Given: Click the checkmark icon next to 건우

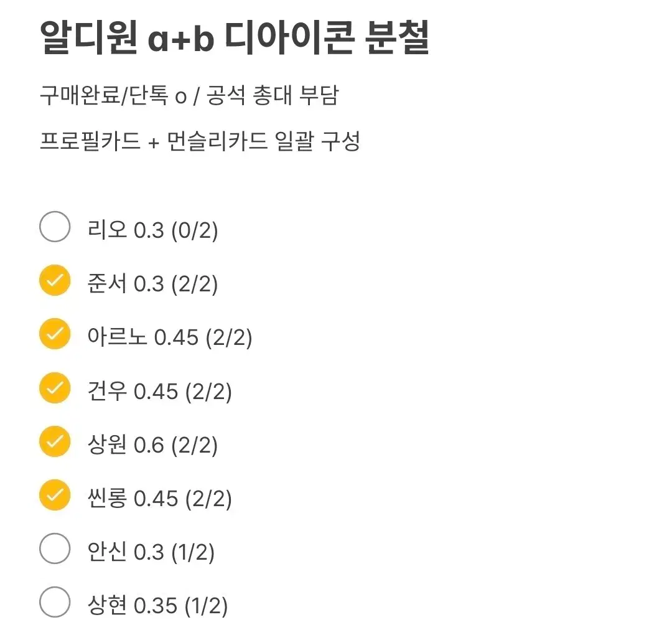Looking at the screenshot, I should pyautogui.click(x=54, y=387).
